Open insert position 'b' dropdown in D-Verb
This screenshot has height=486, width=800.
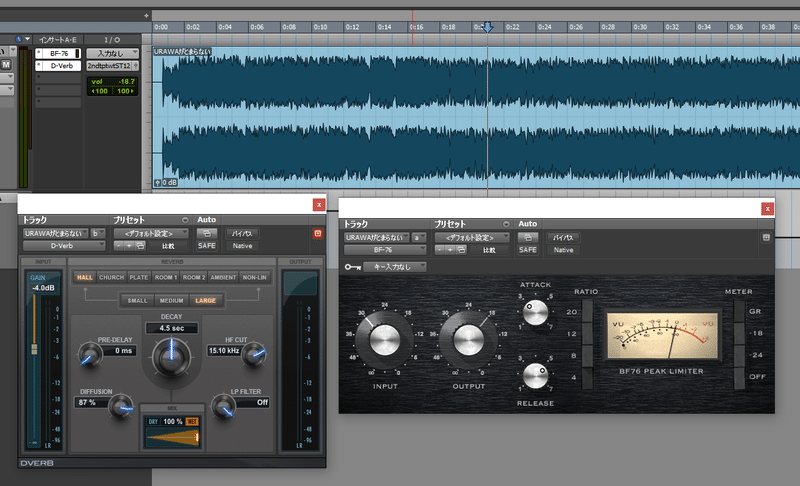coord(98,234)
